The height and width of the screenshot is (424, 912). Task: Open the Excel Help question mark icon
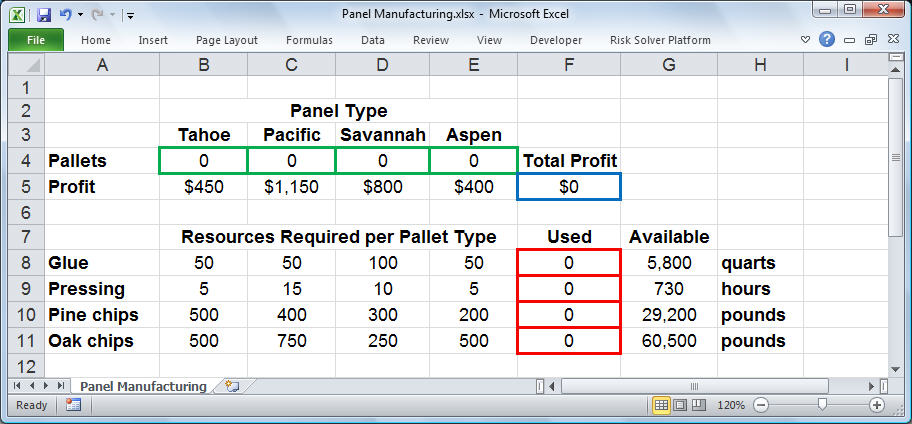(826, 40)
